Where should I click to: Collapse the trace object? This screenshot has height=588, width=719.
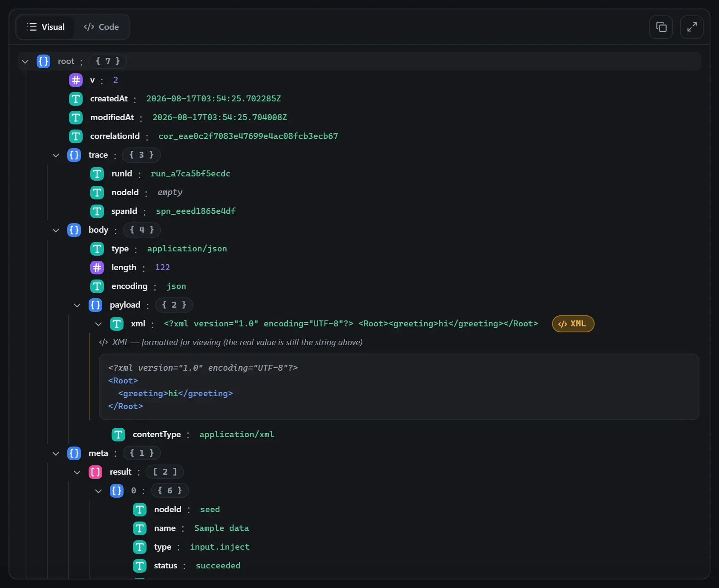click(x=56, y=155)
